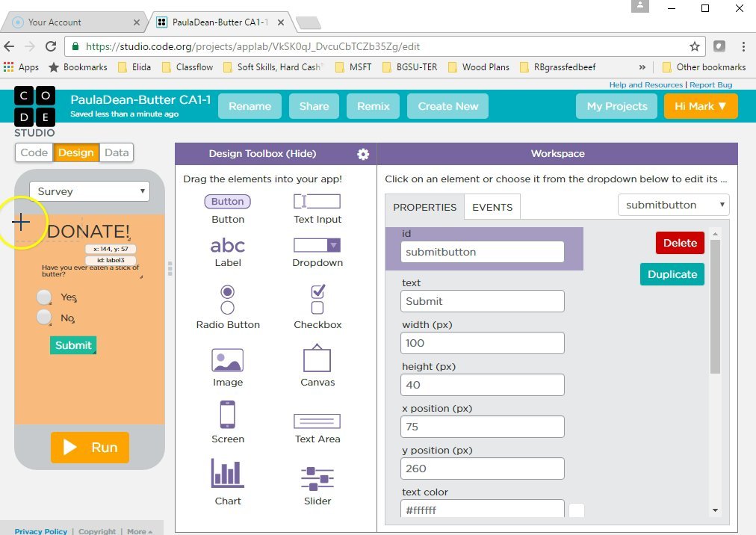
Task: Expand the submitbutton element dropdown
Action: click(x=673, y=205)
